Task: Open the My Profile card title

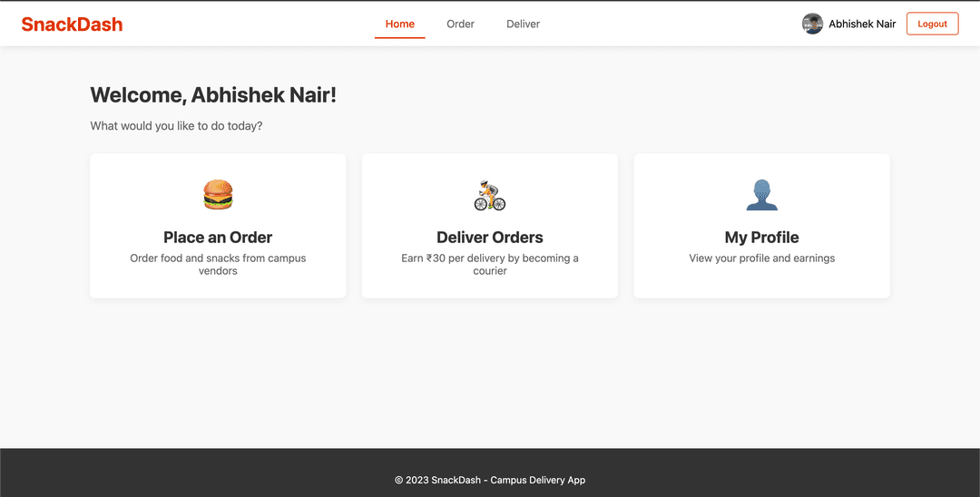Action: tap(762, 238)
